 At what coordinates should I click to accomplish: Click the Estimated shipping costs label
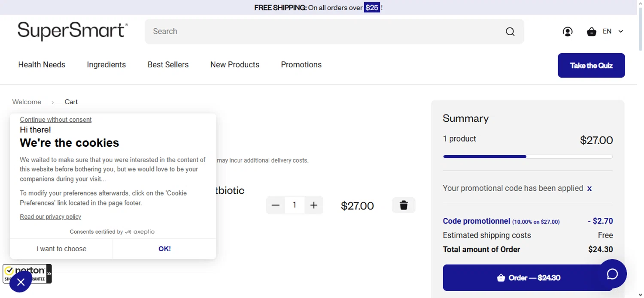(487, 235)
